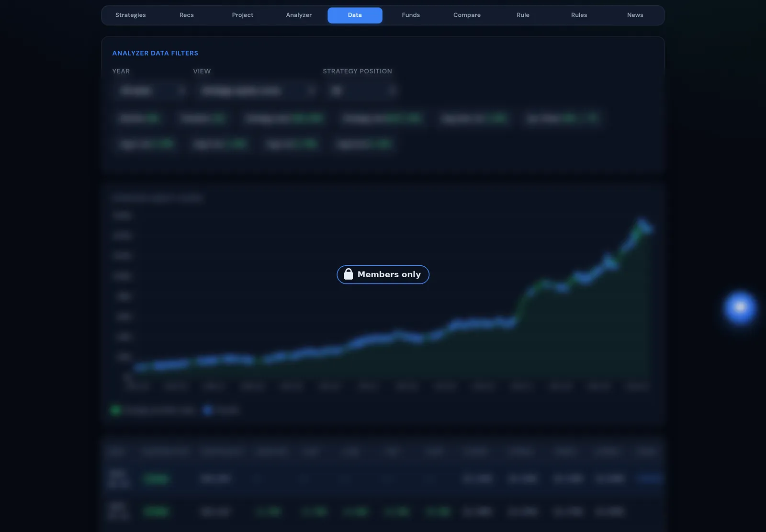Open the Recs tab
The height and width of the screenshot is (532, 766).
coord(187,15)
